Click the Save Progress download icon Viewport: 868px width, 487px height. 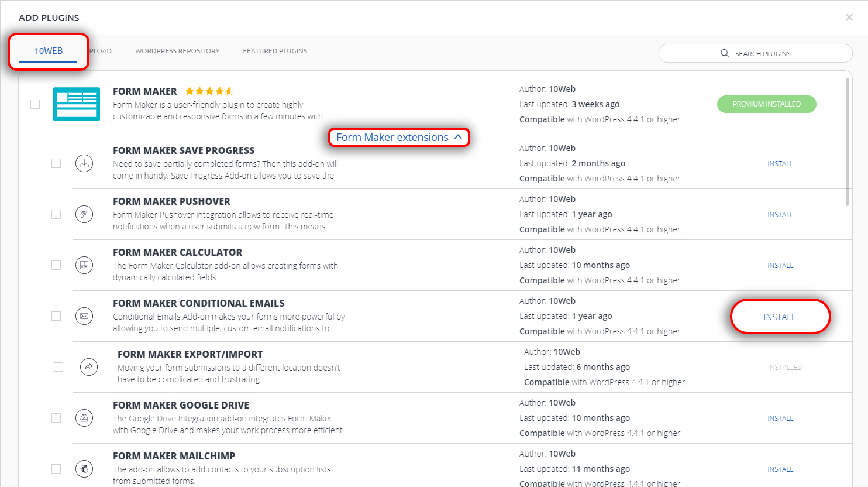point(84,163)
